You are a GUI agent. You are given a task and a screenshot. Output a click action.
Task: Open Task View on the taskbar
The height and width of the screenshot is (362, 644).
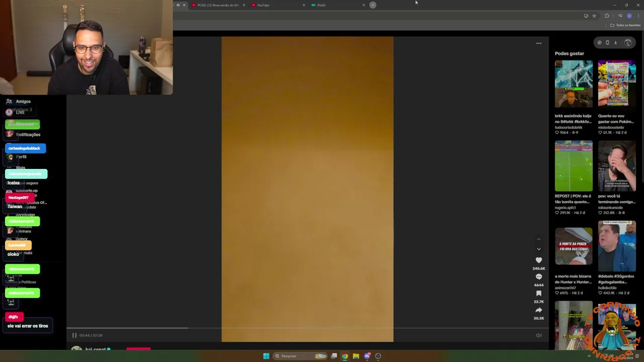(334, 356)
